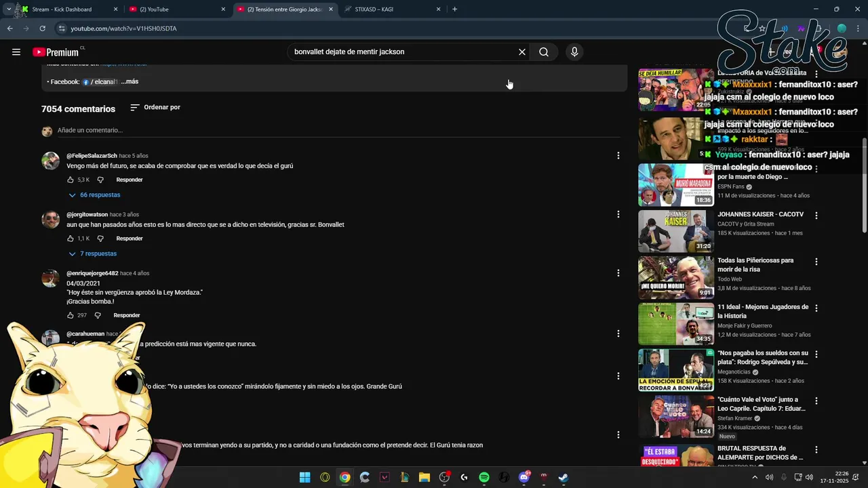Open the Ordenar por sort menu

(x=155, y=107)
